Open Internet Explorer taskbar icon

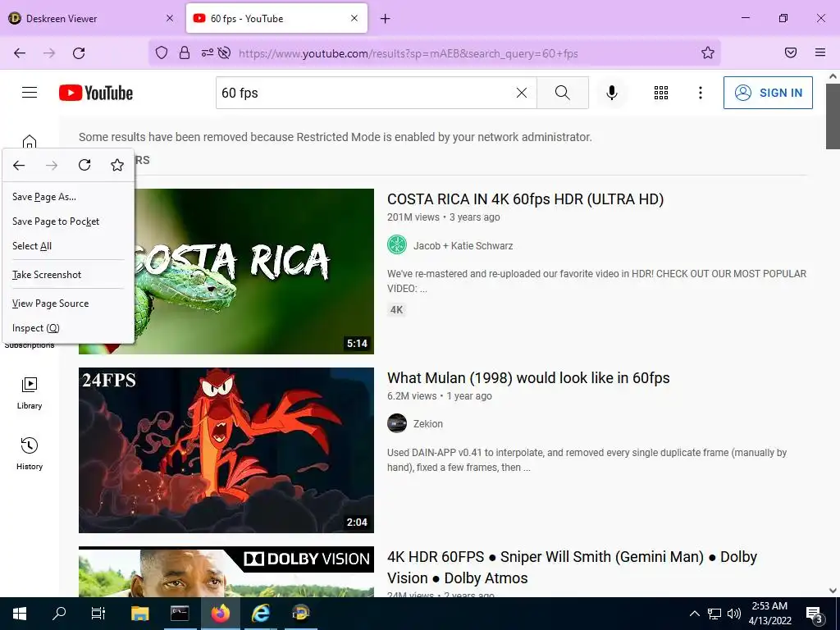pyautogui.click(x=261, y=614)
